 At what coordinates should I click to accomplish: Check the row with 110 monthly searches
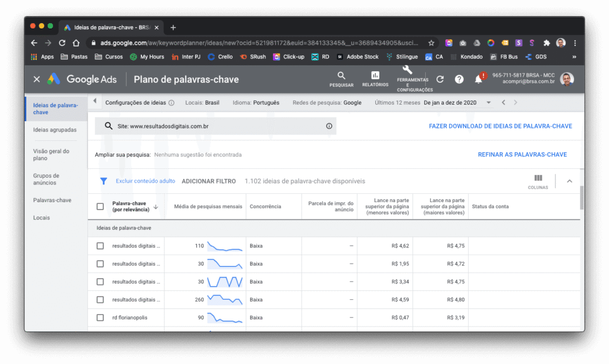pyautogui.click(x=100, y=246)
